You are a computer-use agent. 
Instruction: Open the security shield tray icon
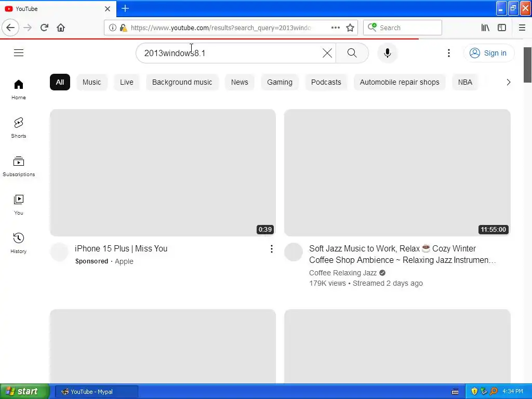(474, 392)
